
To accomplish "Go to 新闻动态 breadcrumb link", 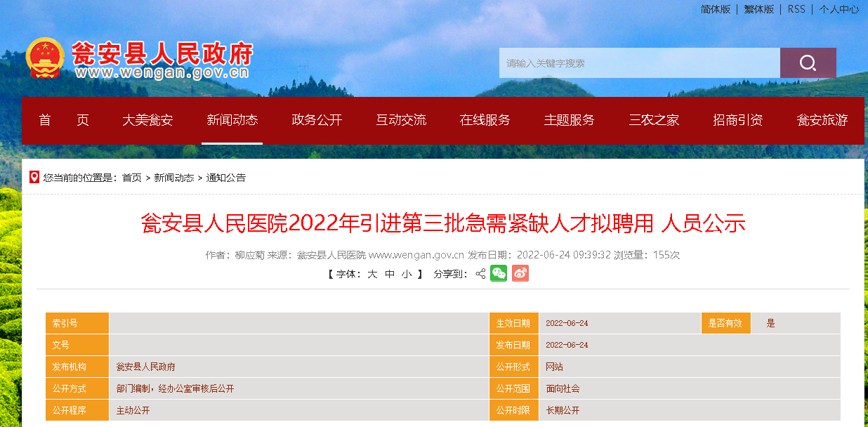I will pyautogui.click(x=174, y=178).
